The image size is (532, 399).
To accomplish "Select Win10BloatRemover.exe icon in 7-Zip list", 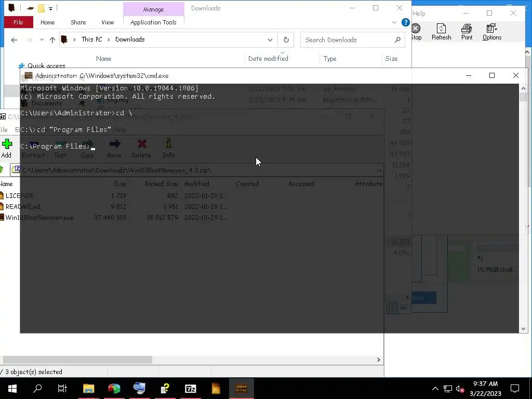I will click(x=2, y=217).
